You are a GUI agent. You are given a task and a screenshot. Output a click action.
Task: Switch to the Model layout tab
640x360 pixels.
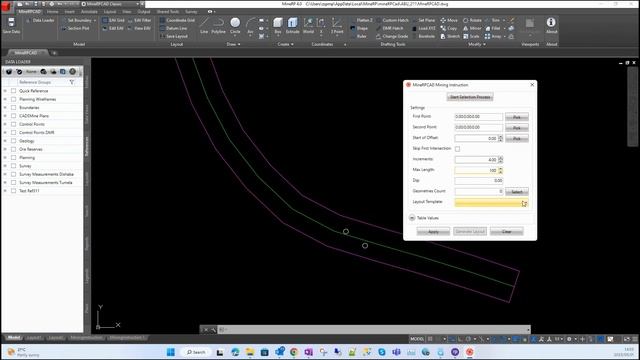point(13,338)
